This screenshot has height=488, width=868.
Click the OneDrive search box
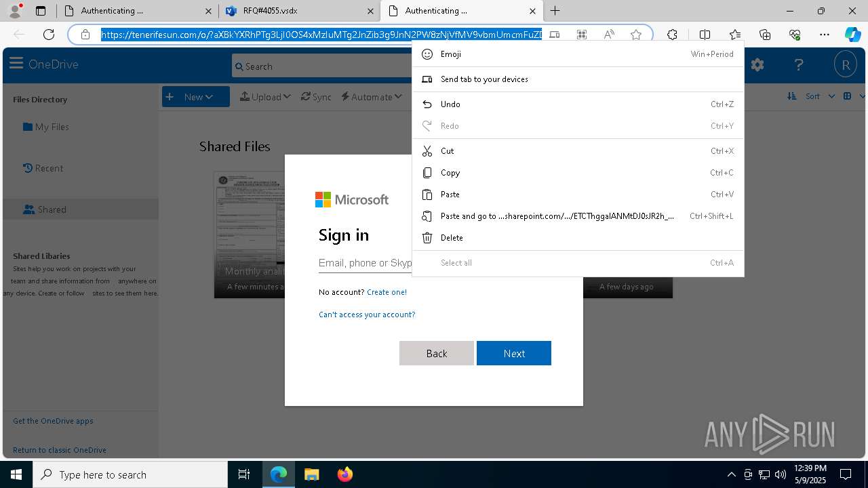point(322,66)
